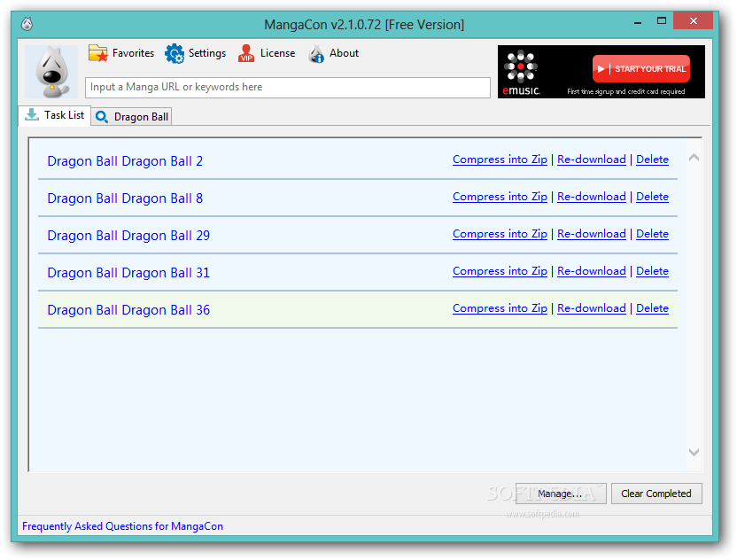The width and height of the screenshot is (737, 560).
Task: Compress Dragon Ball 29 into Zip
Action: (500, 234)
